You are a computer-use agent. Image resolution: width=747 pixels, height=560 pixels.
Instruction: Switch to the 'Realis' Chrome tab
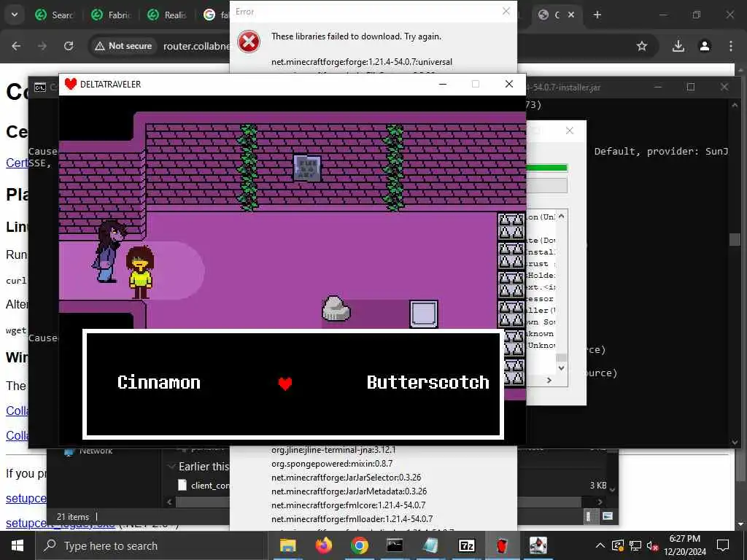(167, 15)
